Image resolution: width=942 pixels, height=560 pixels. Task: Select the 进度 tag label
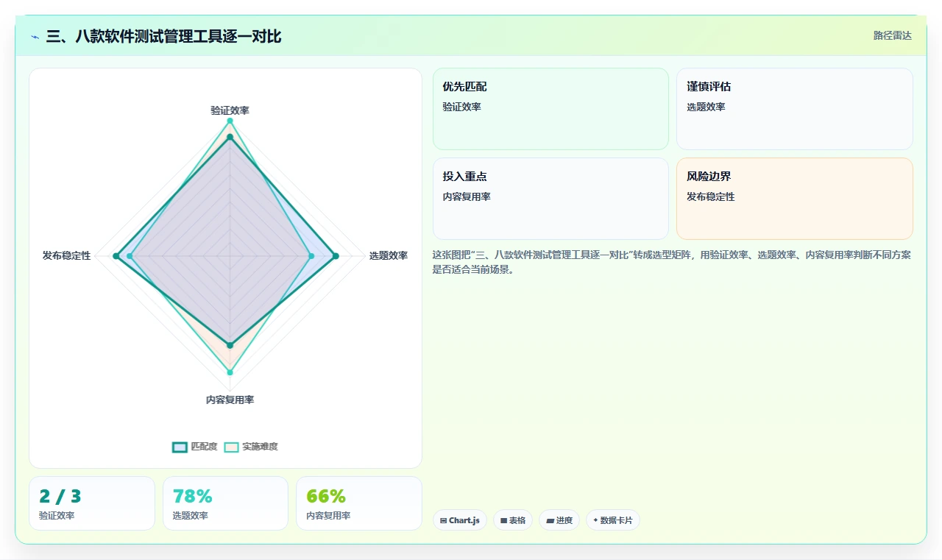[x=564, y=520]
